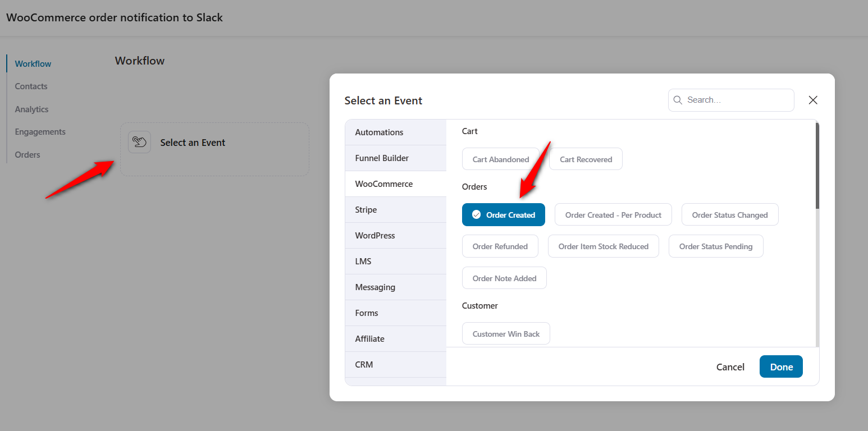The image size is (868, 431).
Task: Click the checkmark icon on Order Created
Action: click(x=477, y=214)
